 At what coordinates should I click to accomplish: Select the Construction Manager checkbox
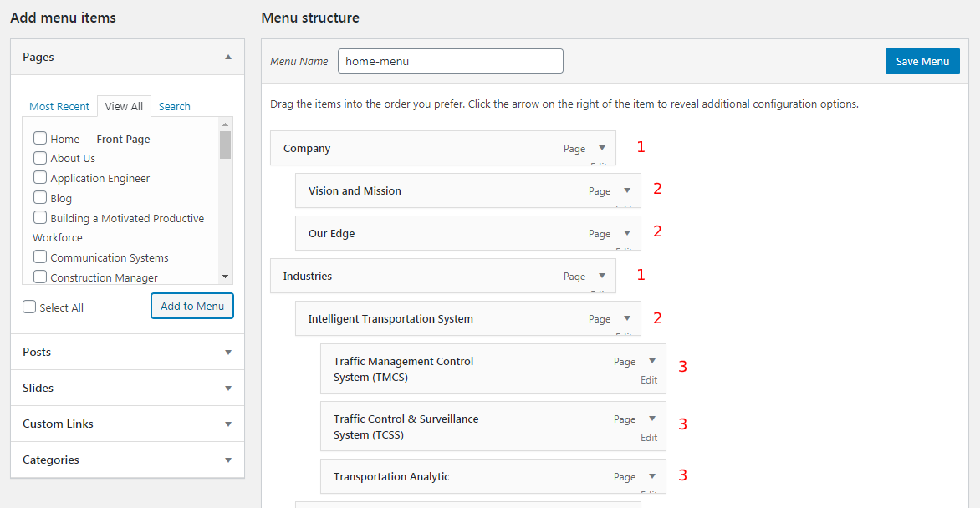click(40, 277)
